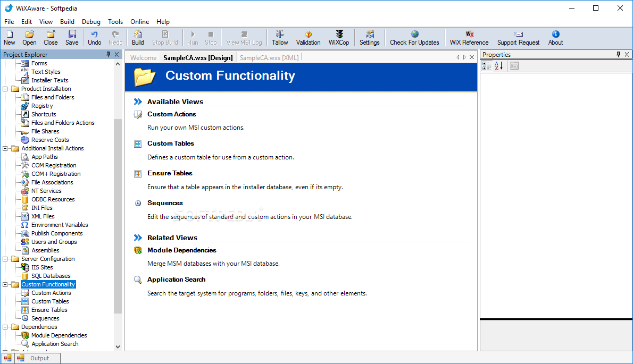Viewport: 633px width, 364px height.
Task: Select SQL Databases tree item
Action: pos(51,276)
